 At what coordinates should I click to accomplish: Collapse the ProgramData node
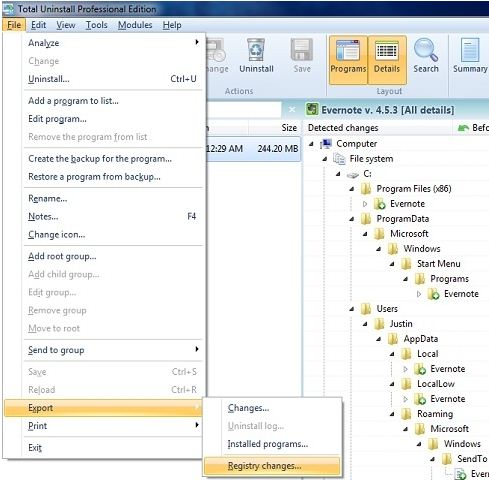coord(351,219)
